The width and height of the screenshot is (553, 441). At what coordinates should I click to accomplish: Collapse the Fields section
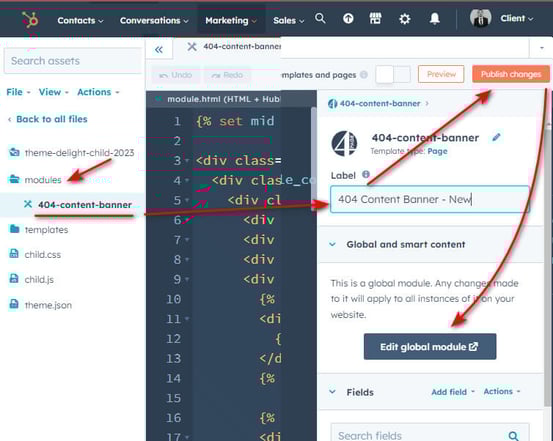(332, 392)
